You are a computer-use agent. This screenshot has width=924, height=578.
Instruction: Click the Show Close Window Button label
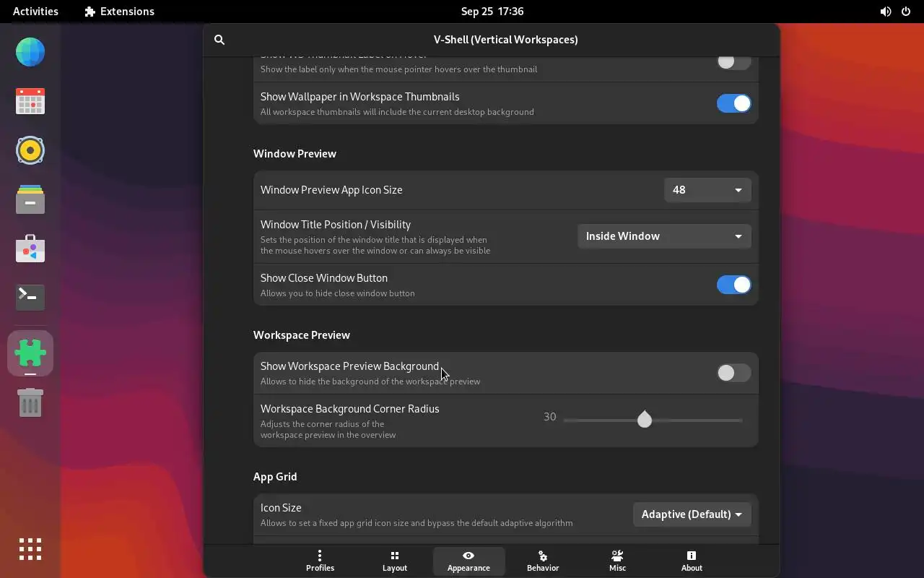[x=324, y=278]
